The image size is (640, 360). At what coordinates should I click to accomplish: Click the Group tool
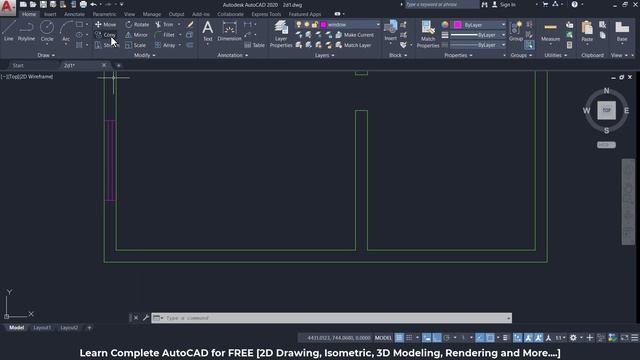click(x=516, y=31)
